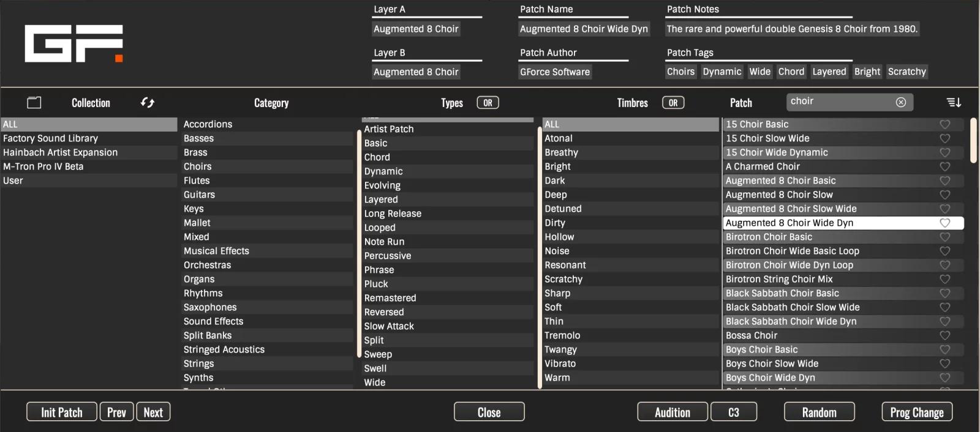Toggle the Types OR filter mode
The image size is (980, 432).
(488, 103)
